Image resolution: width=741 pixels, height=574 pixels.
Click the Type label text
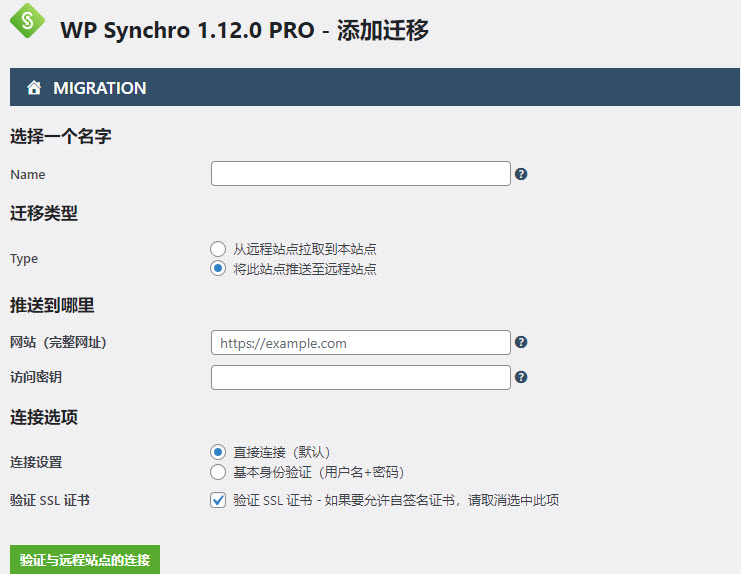point(24,259)
